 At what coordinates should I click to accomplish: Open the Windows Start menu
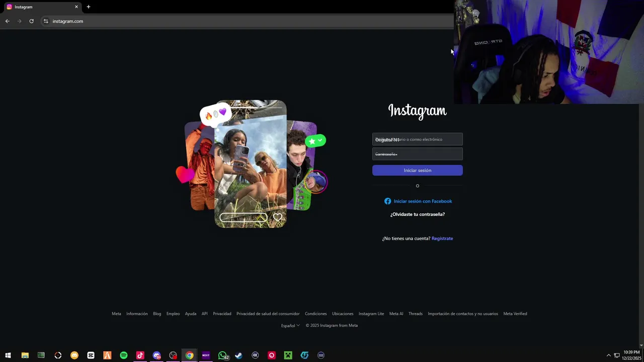click(8, 355)
